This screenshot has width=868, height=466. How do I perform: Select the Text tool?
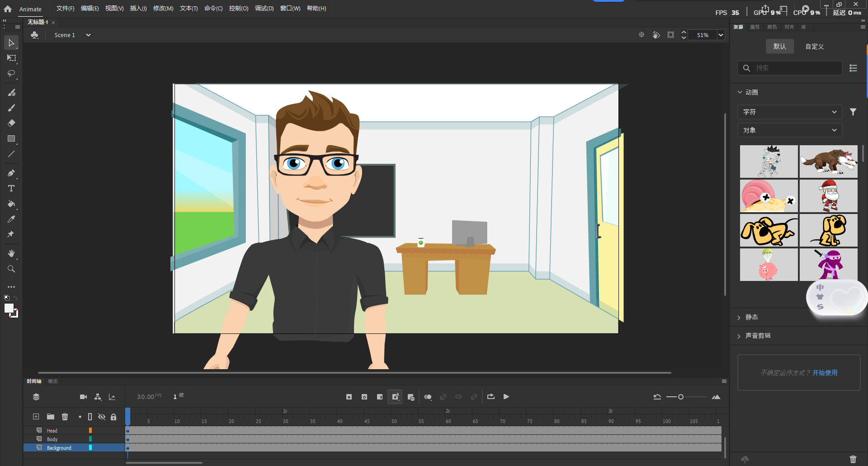click(x=11, y=188)
